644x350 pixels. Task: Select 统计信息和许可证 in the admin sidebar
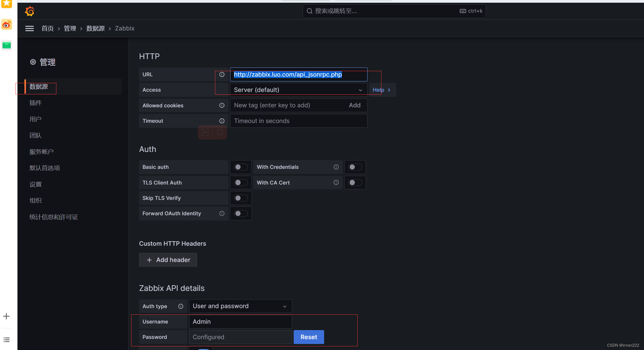(54, 217)
